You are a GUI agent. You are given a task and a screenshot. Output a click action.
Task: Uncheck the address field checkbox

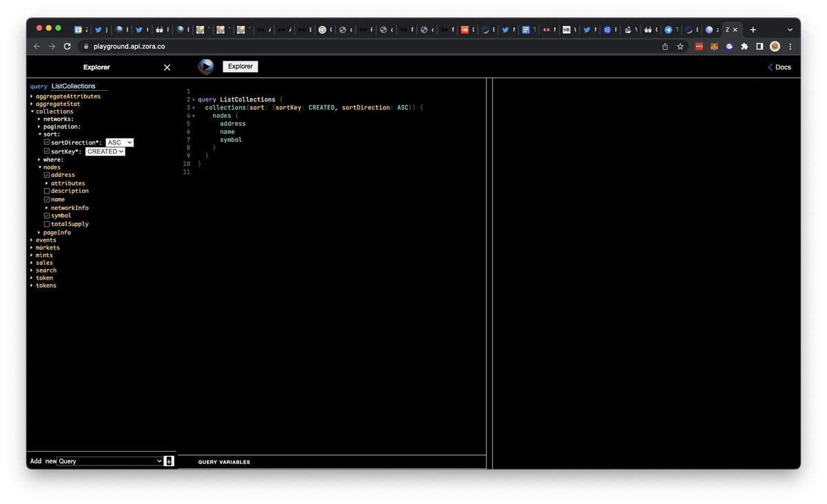point(47,175)
